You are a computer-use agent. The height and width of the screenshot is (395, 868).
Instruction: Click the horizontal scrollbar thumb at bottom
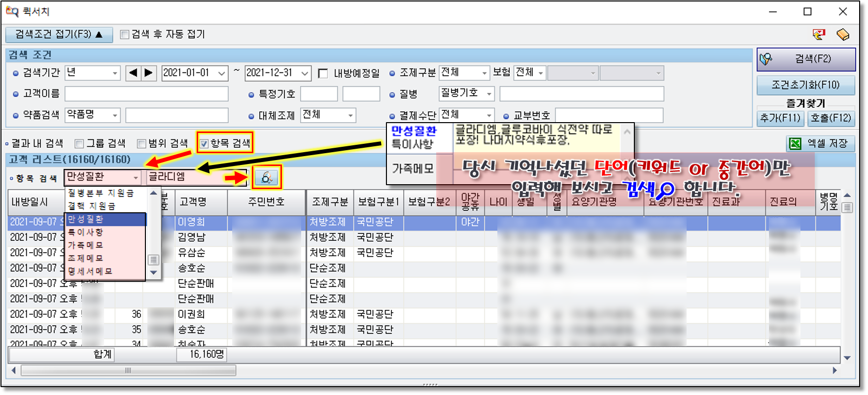pos(128,370)
